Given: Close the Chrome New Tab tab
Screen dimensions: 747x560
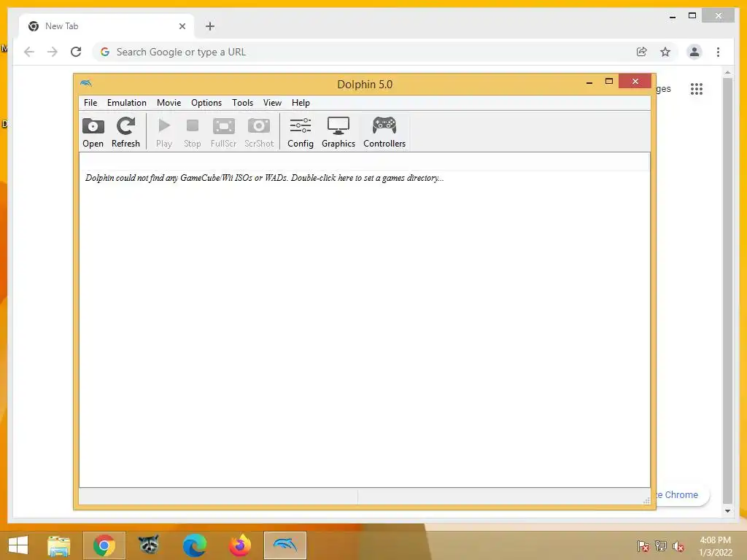Looking at the screenshot, I should point(182,26).
